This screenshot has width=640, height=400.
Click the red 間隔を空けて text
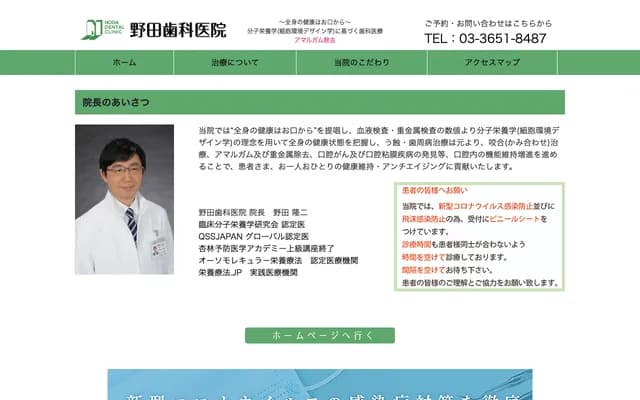point(425,270)
